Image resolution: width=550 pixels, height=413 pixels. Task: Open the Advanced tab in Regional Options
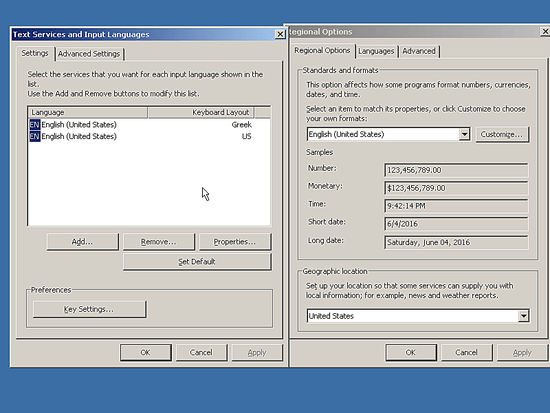click(419, 51)
